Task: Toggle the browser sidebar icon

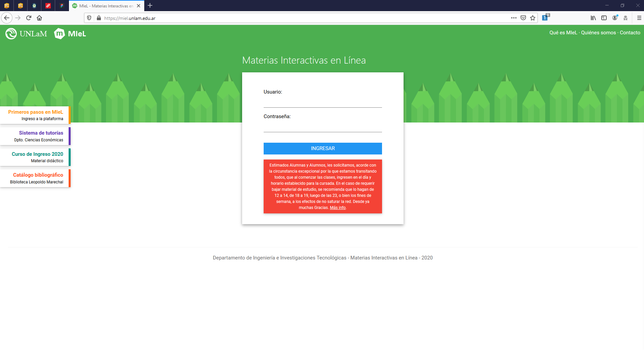Action: (604, 18)
